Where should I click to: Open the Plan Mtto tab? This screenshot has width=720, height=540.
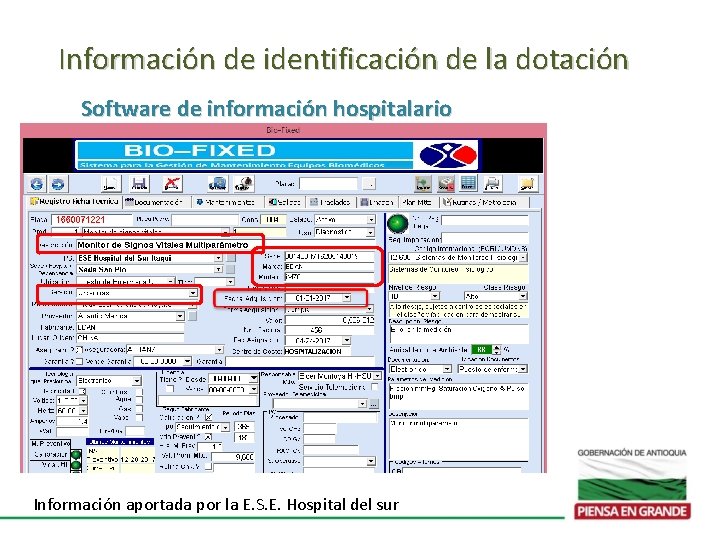pos(416,202)
